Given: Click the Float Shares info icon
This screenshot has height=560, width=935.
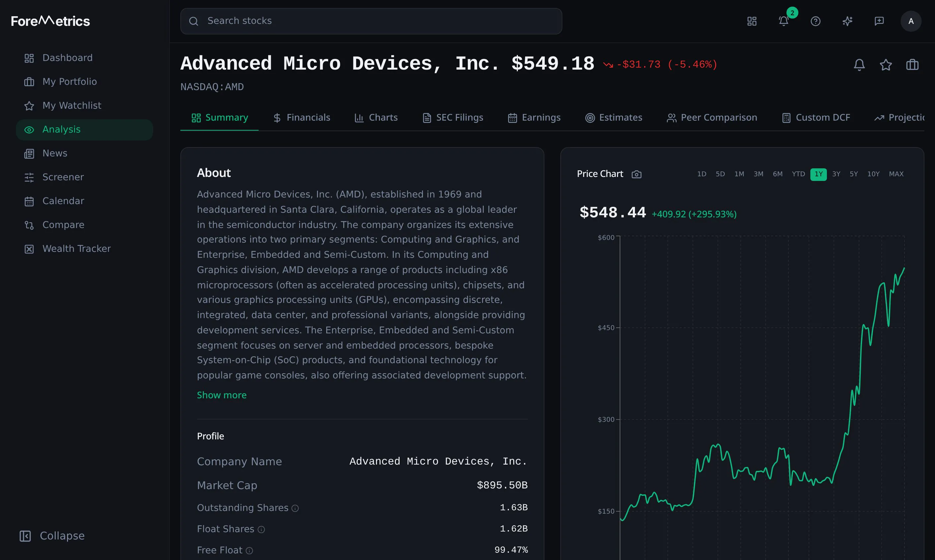Looking at the screenshot, I should coord(261,530).
